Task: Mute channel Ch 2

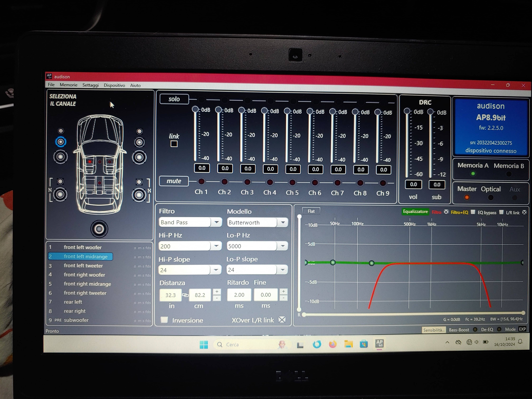Action: pos(224,182)
